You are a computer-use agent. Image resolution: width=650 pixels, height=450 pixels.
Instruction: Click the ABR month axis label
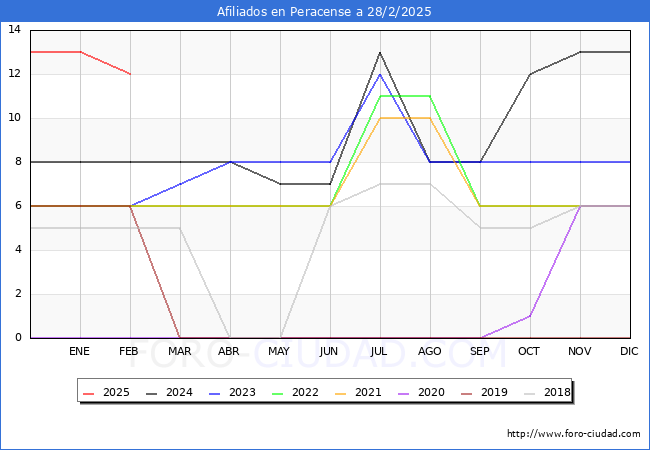pyautogui.click(x=229, y=351)
